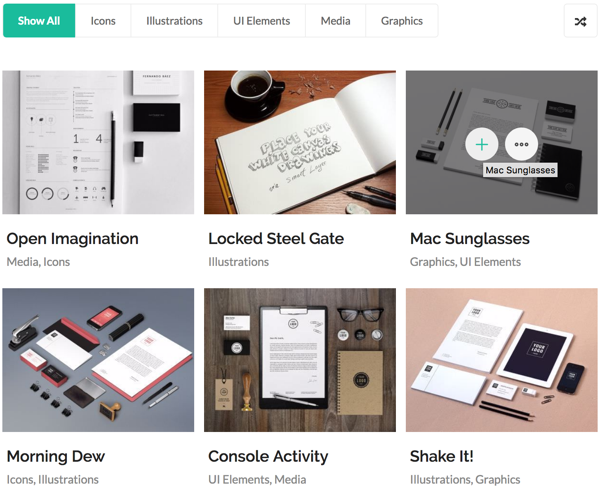The image size is (600, 493).
Task: Click the Mac Sunglasses heading link
Action: coord(470,239)
